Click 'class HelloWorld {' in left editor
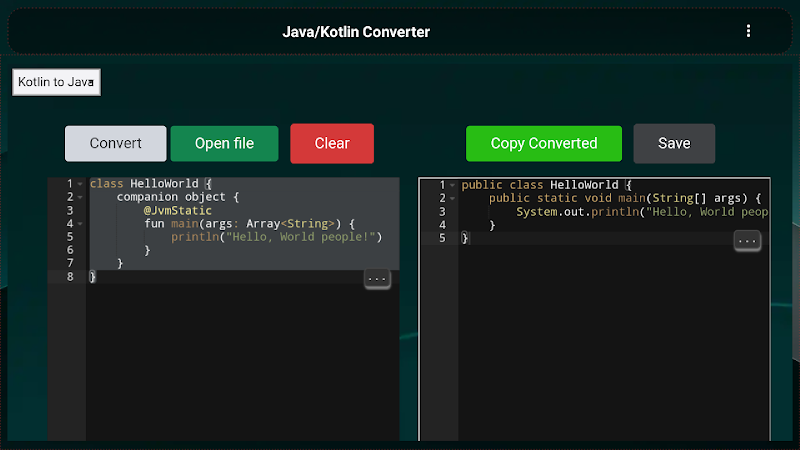 151,184
